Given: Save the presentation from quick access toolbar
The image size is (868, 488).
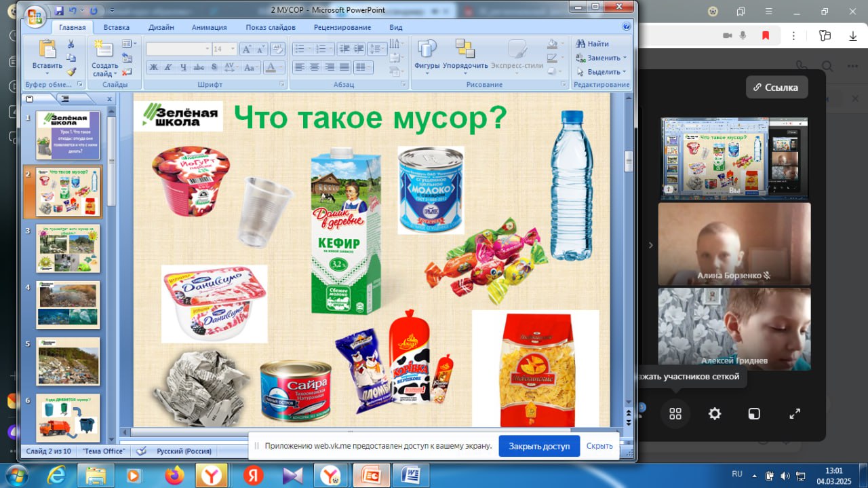Looking at the screenshot, I should (59, 11).
